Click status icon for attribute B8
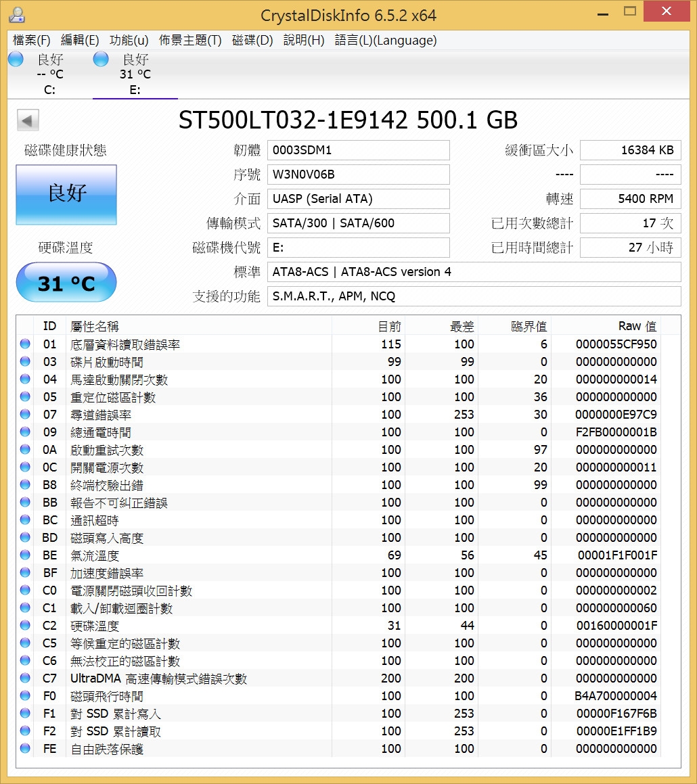The height and width of the screenshot is (784, 697). (x=25, y=484)
